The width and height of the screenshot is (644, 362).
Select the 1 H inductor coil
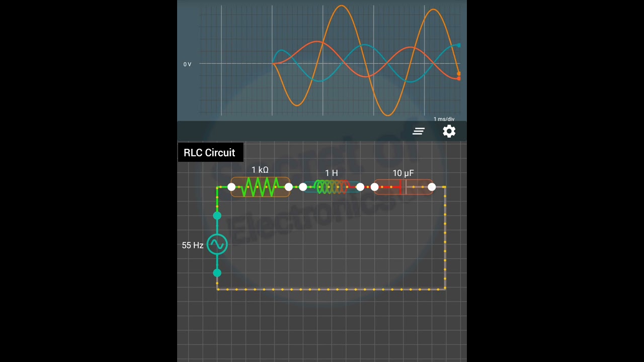click(x=332, y=187)
